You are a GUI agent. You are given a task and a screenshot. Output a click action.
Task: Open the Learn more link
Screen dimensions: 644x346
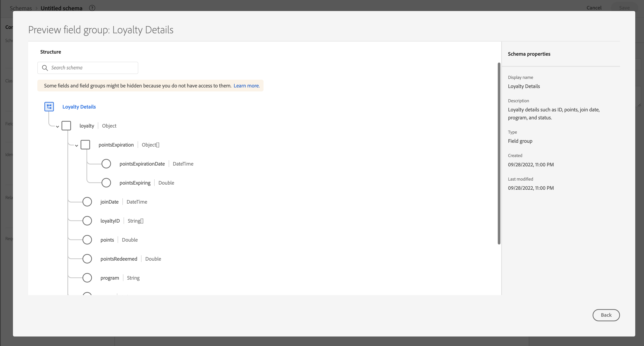(x=247, y=86)
